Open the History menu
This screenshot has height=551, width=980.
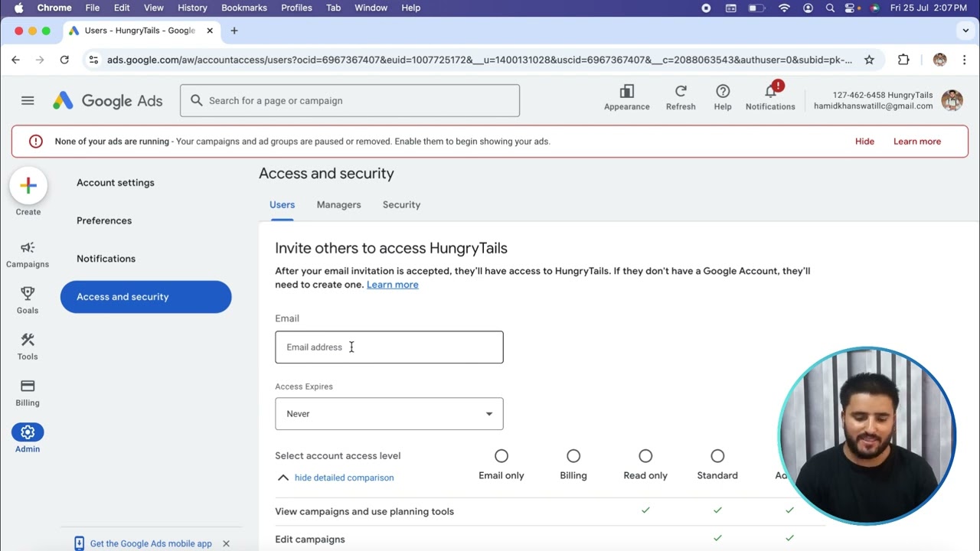pyautogui.click(x=192, y=8)
